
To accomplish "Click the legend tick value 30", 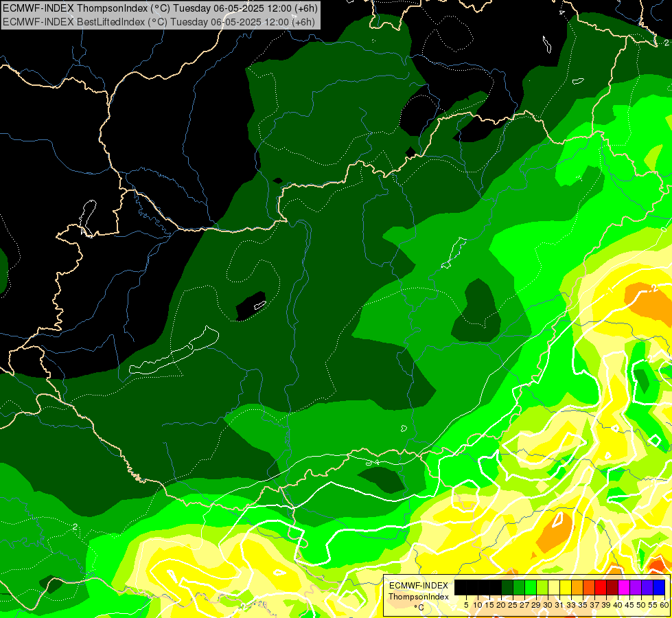I will click(548, 605).
